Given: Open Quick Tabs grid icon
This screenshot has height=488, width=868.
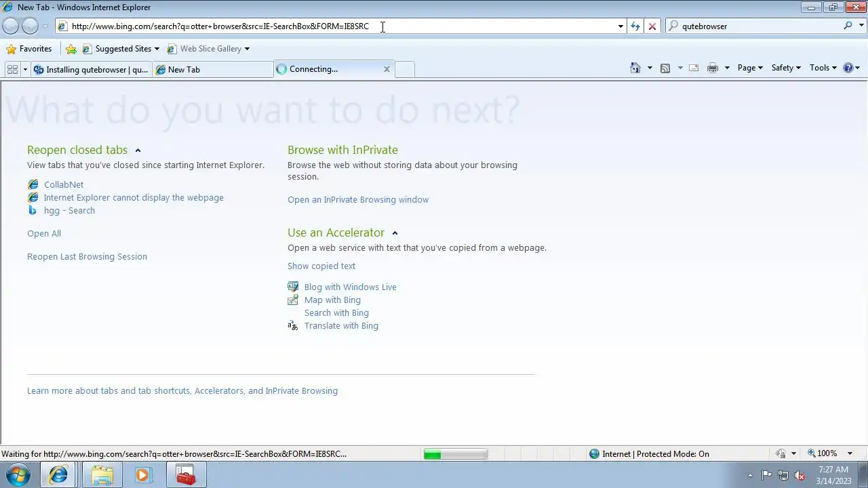Looking at the screenshot, I should (12, 69).
